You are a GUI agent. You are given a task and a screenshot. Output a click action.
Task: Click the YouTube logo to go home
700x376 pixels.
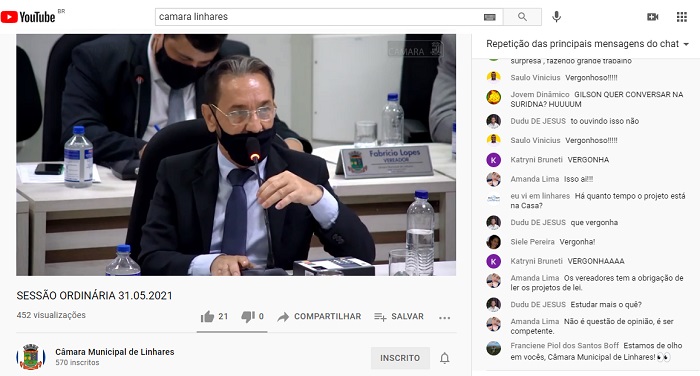coord(28,17)
